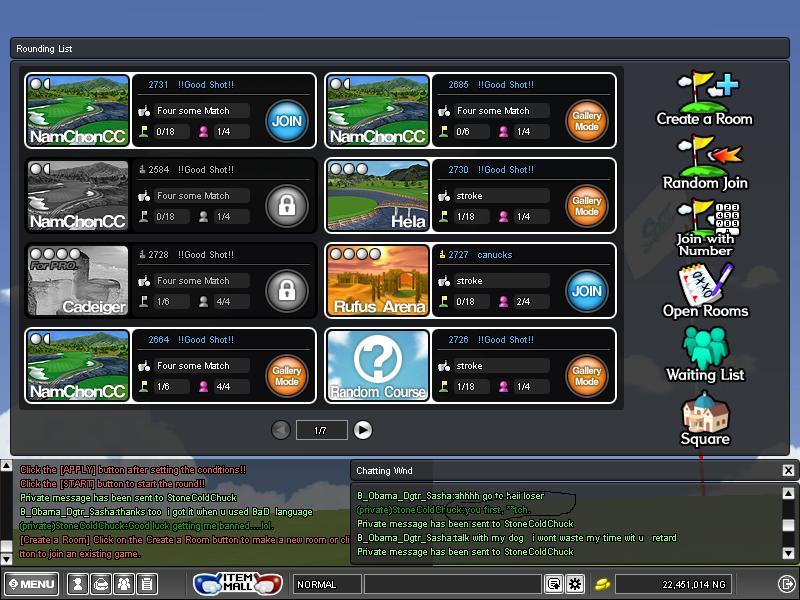Click the Random Join icon
Viewport: 800px width, 600px height.
coord(705,163)
